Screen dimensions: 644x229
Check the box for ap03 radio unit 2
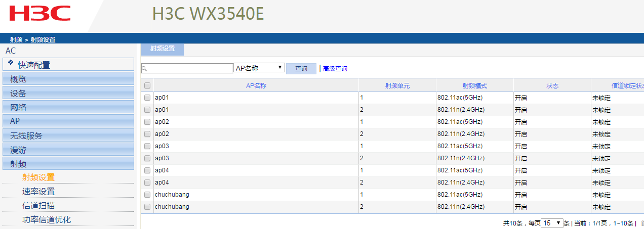(x=147, y=158)
